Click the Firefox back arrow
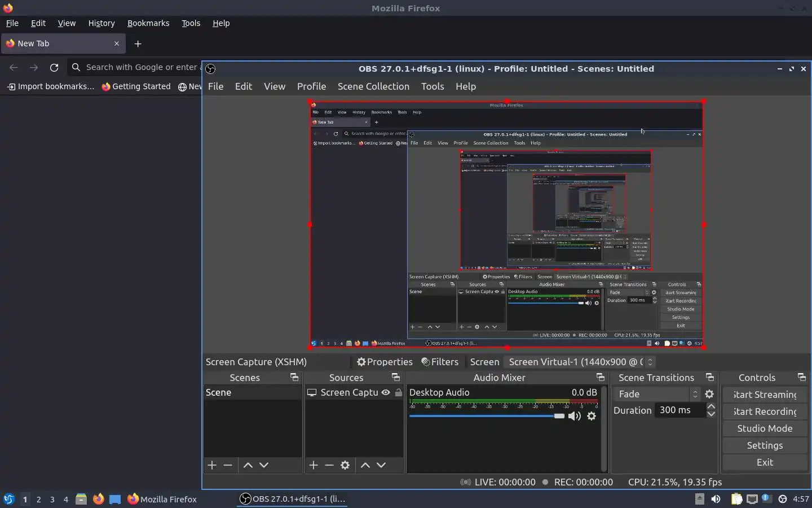 [14, 67]
